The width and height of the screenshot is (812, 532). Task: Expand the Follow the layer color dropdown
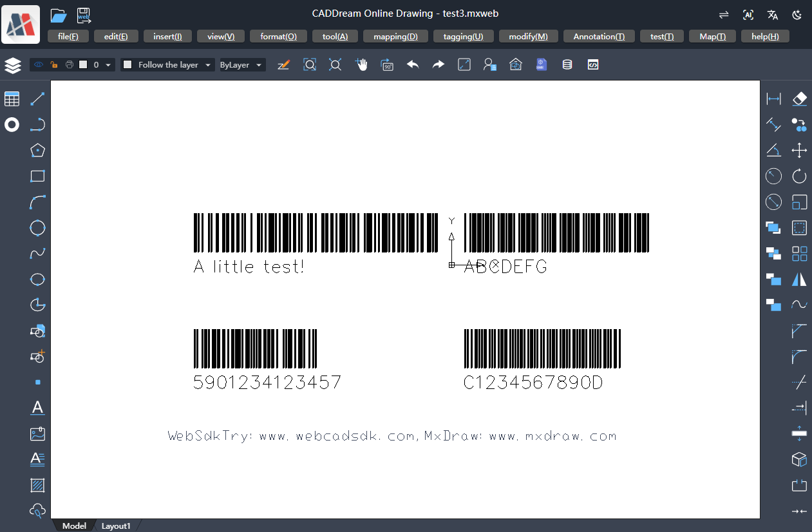pos(208,65)
